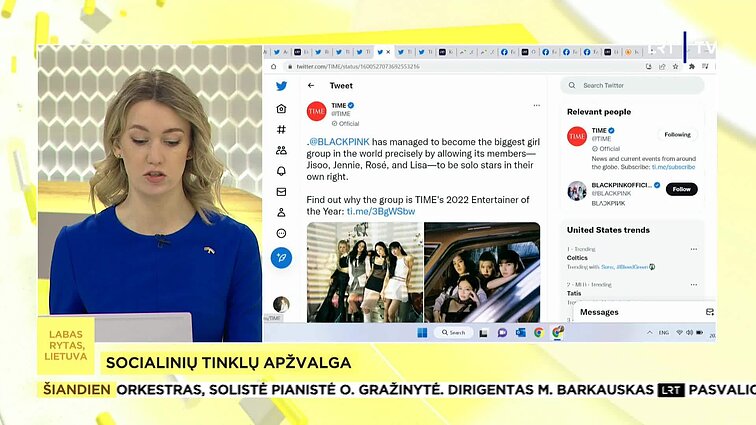Open the Celtics trending topic

[x=577, y=258]
